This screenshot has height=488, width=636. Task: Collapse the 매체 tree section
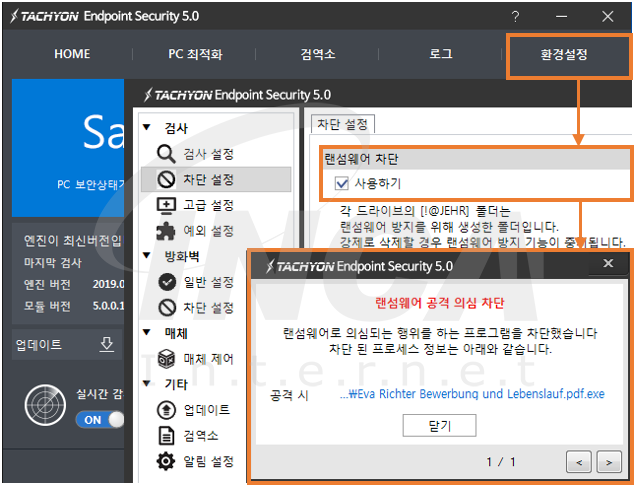tap(147, 332)
